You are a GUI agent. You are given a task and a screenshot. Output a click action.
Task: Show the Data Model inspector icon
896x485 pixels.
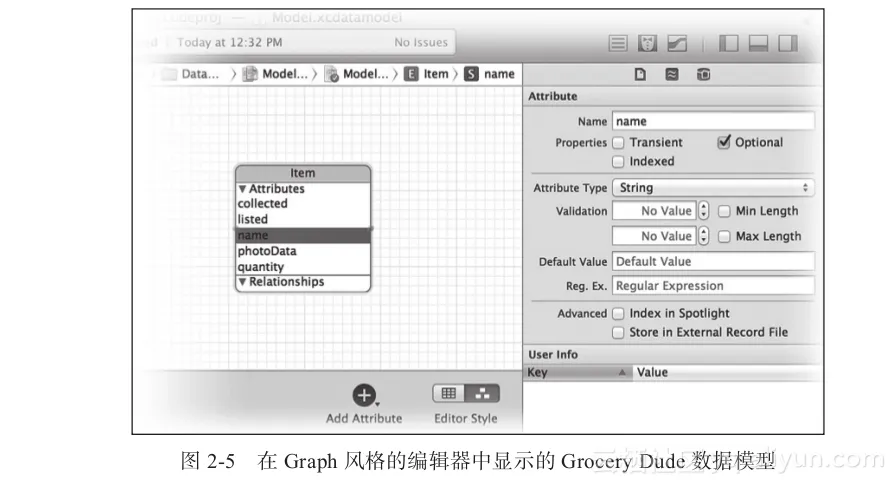(703, 74)
